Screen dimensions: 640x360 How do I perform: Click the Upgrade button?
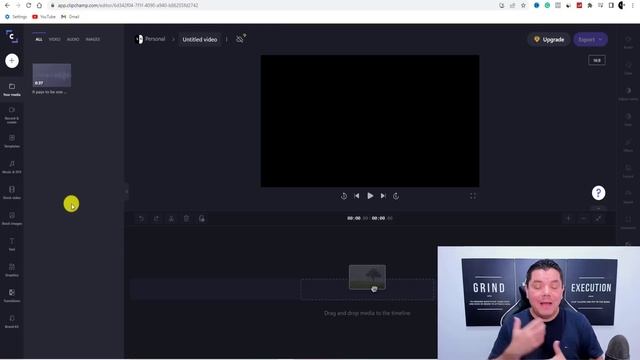pyautogui.click(x=549, y=40)
